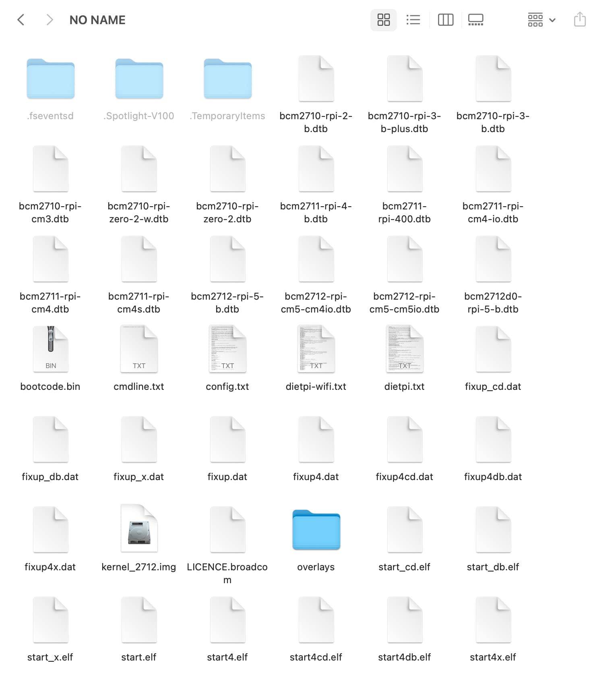
Task: Switch to gallery view
Action: 475,20
